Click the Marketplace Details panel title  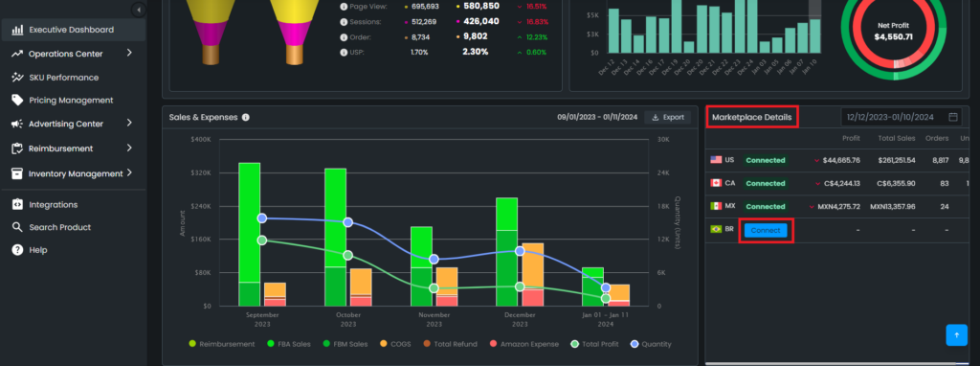pos(752,117)
